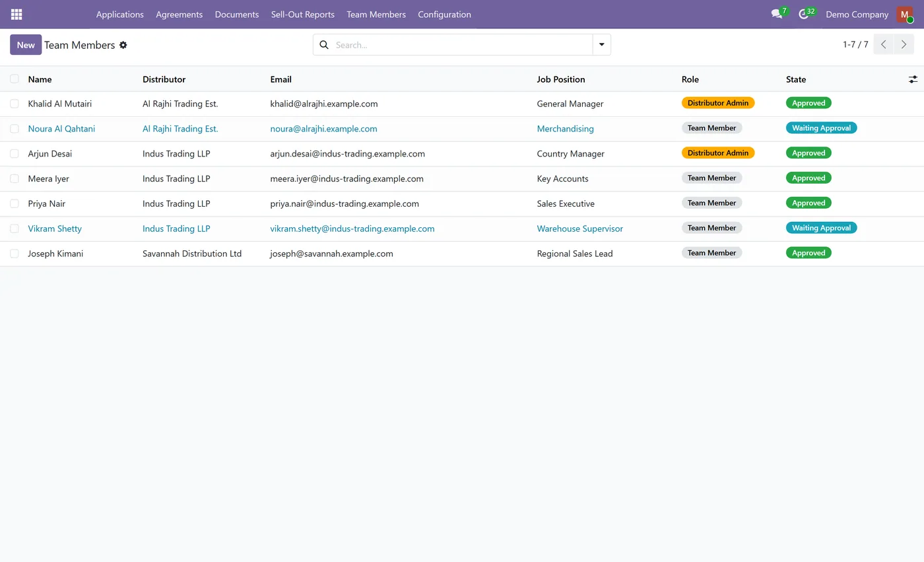924x562 pixels.
Task: Focus the Search input field
Action: (461, 45)
